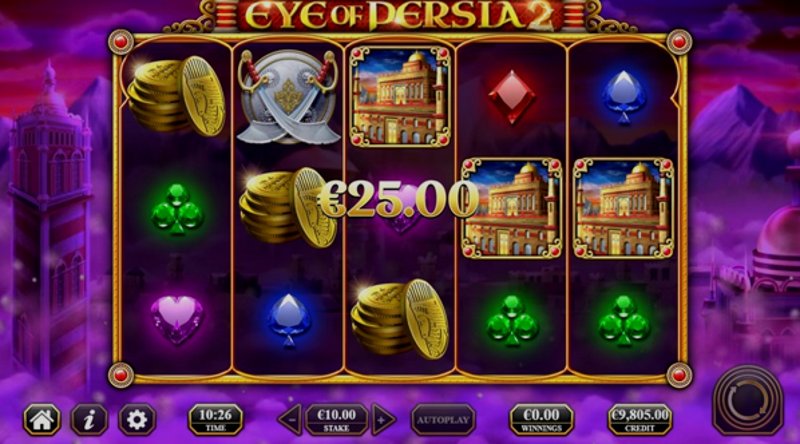The image size is (800, 444).
Task: Select the crossed swords shield symbol
Action: pyautogui.click(x=288, y=96)
